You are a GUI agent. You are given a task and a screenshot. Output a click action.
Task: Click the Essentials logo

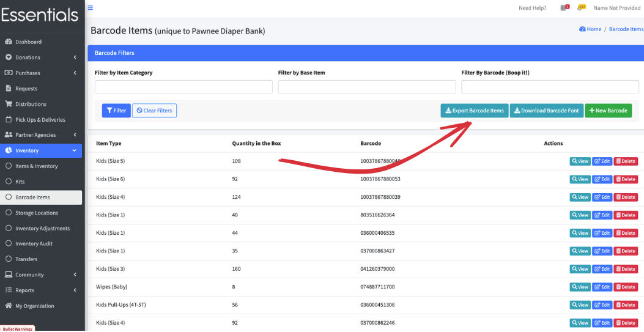(40, 15)
